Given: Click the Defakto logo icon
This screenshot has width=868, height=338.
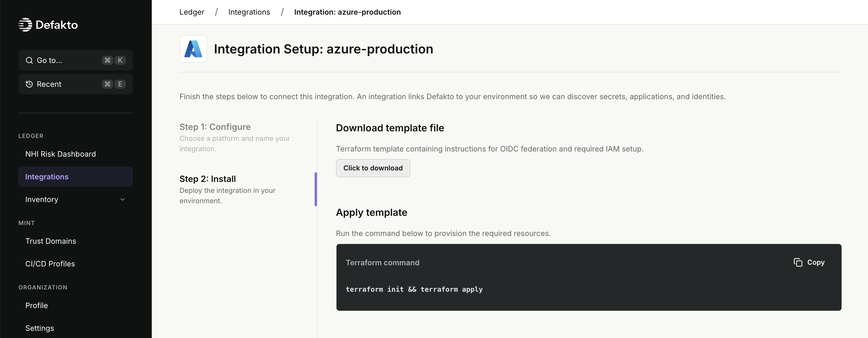Looking at the screenshot, I should [25, 25].
